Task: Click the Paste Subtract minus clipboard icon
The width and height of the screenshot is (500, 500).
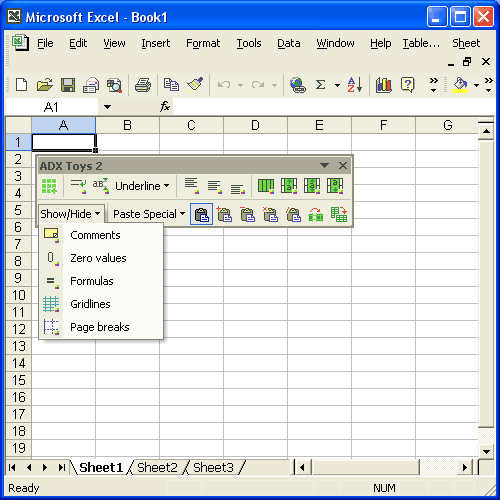Action: coord(247,214)
